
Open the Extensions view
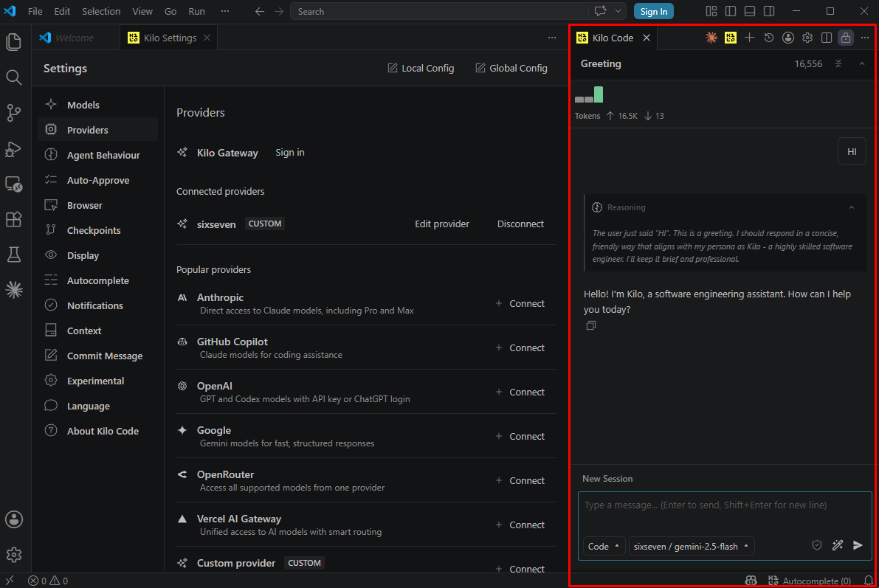point(13,219)
